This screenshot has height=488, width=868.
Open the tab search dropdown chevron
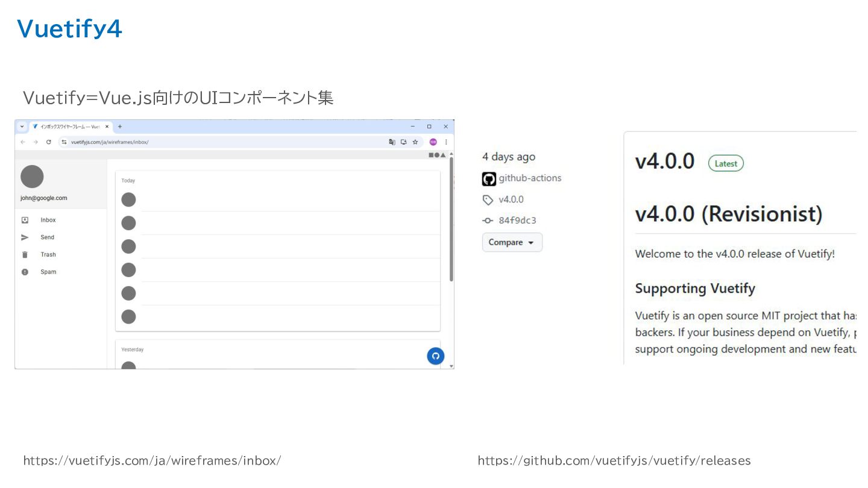coord(22,127)
